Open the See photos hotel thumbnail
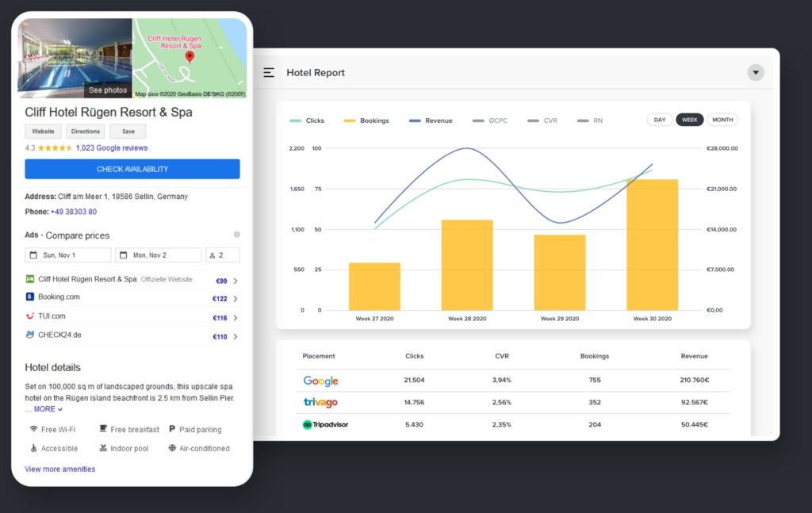Image resolution: width=812 pixels, height=513 pixels. [x=75, y=58]
